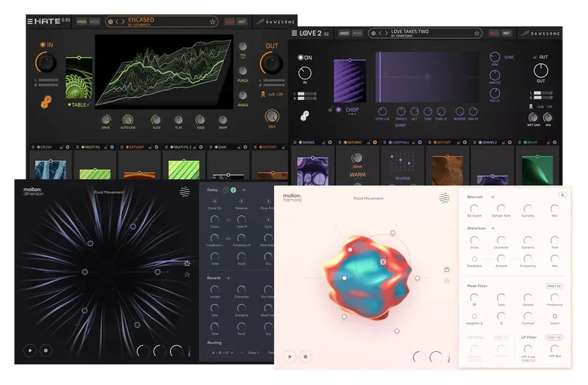Click the LOVE 2 OUT knob
588x385 pixels.
pyautogui.click(x=541, y=71)
